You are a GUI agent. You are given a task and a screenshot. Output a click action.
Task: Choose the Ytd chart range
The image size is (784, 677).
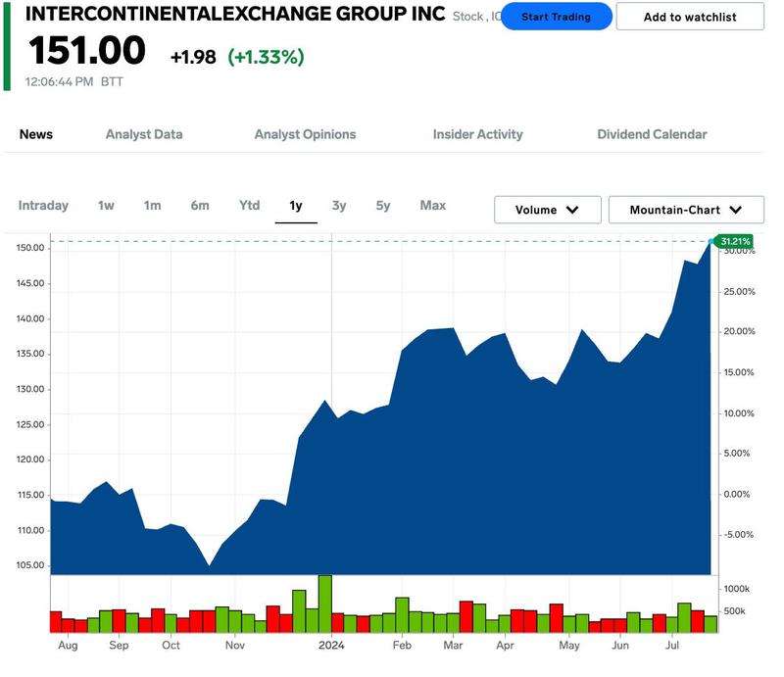[x=249, y=206]
